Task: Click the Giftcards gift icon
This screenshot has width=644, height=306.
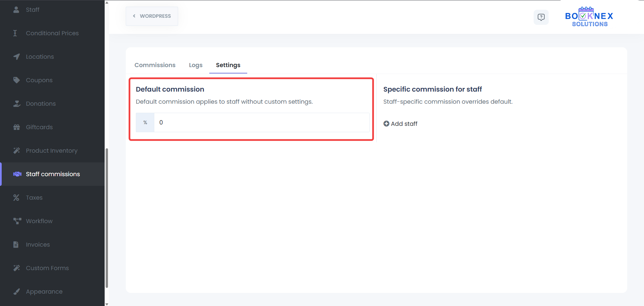Action: tap(16, 127)
